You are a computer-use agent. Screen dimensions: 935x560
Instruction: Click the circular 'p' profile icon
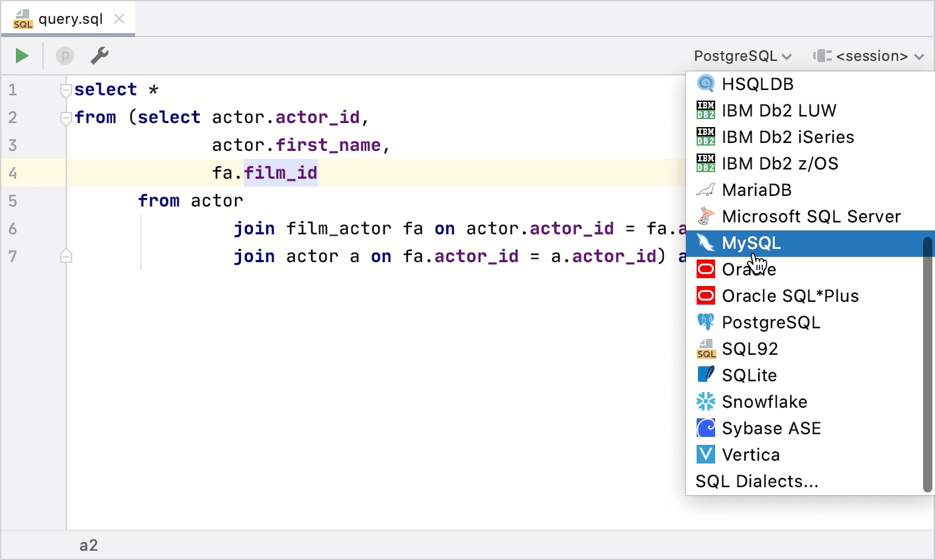point(64,56)
